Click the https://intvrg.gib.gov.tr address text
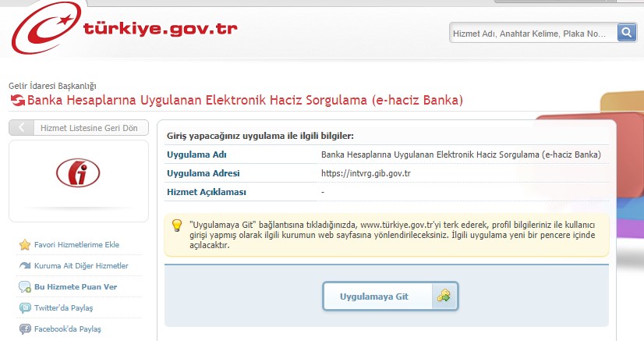 (x=366, y=173)
